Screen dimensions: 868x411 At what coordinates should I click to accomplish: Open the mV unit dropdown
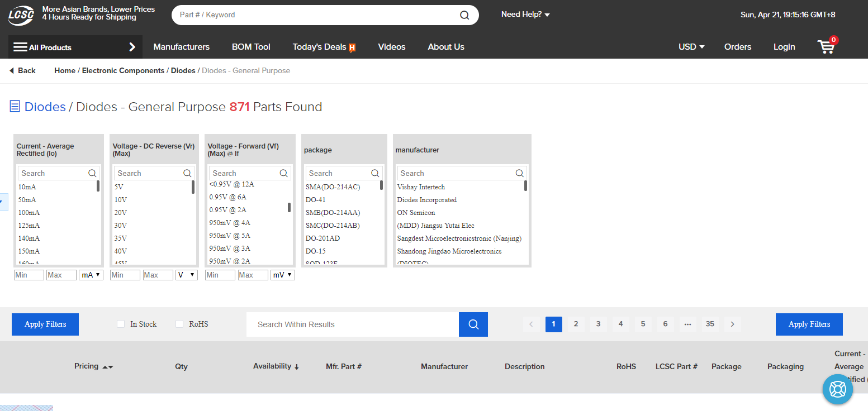[x=283, y=275]
